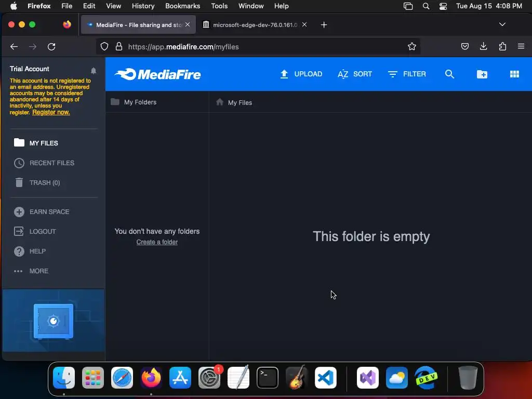Click the padlock site info icon
Screen dimensions: 532x399
[119, 46]
